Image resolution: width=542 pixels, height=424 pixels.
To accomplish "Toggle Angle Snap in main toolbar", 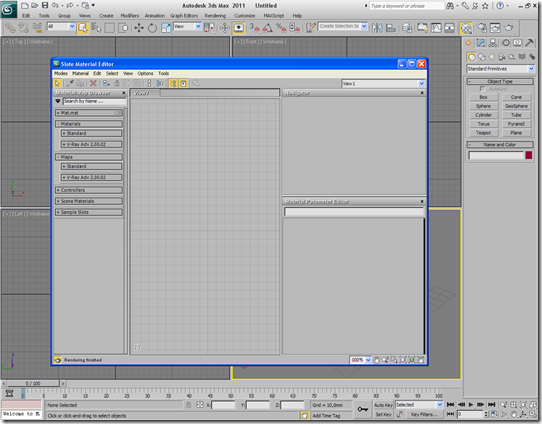I will [x=267, y=28].
